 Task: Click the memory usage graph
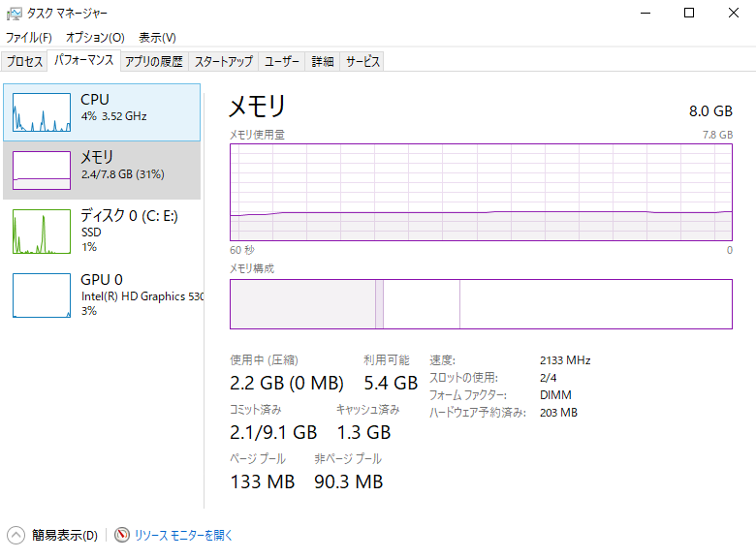[x=481, y=192]
